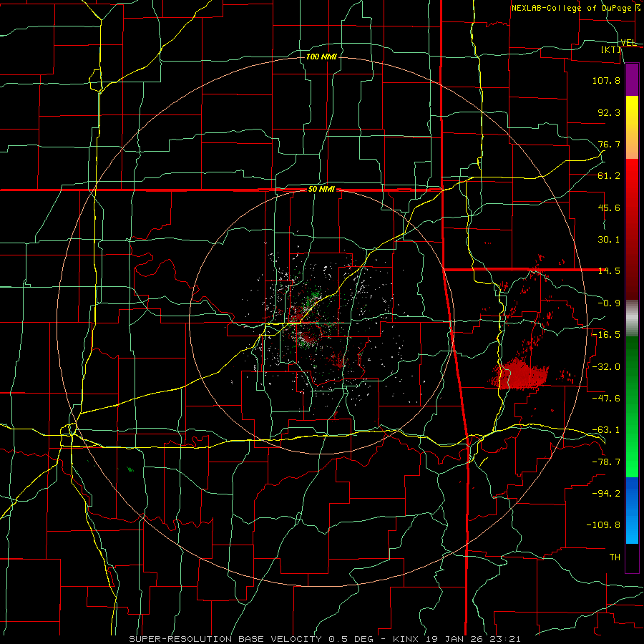Select the 76.7 legend value

click(x=609, y=144)
